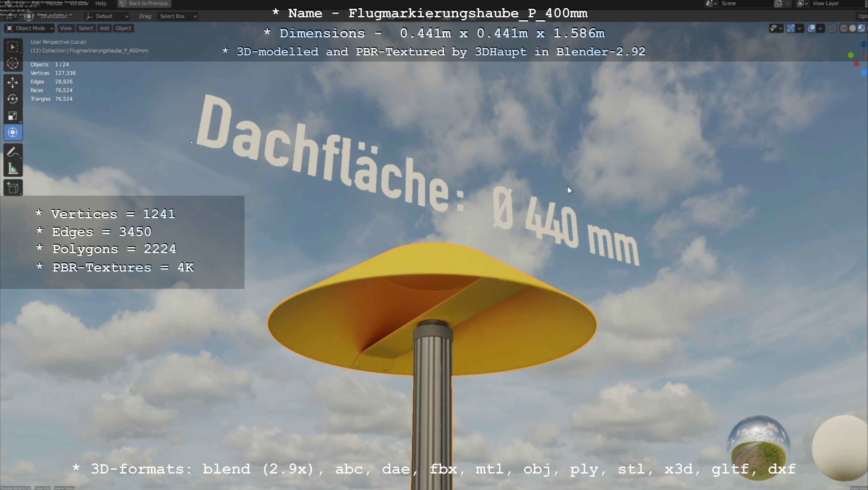Open the viewport Add menu
The height and width of the screenshot is (490, 868).
tap(104, 28)
